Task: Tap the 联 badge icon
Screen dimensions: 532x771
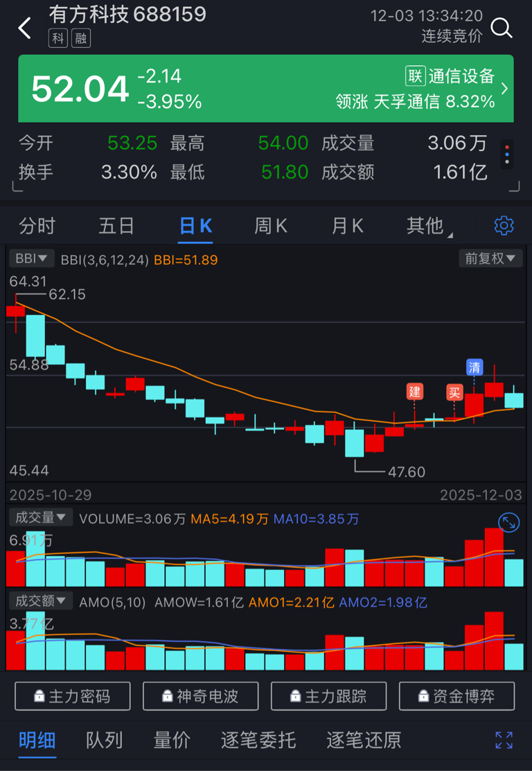Action: point(415,76)
